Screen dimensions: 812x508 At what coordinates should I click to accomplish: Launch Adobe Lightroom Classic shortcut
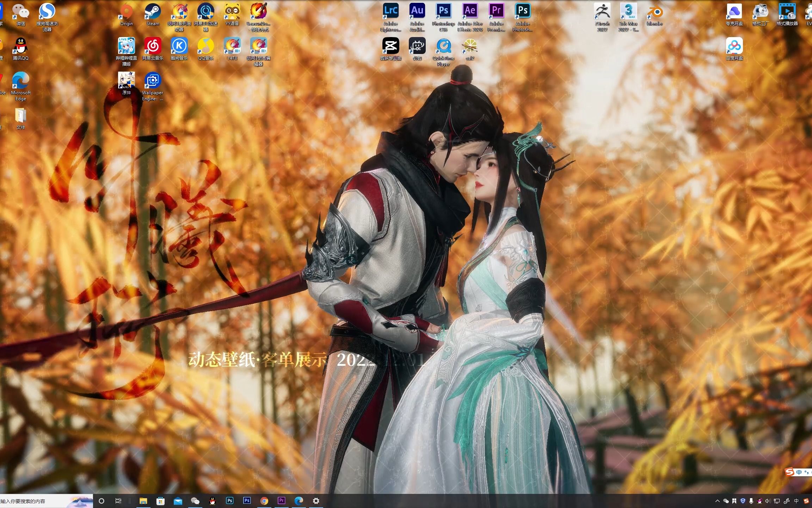[x=391, y=17]
